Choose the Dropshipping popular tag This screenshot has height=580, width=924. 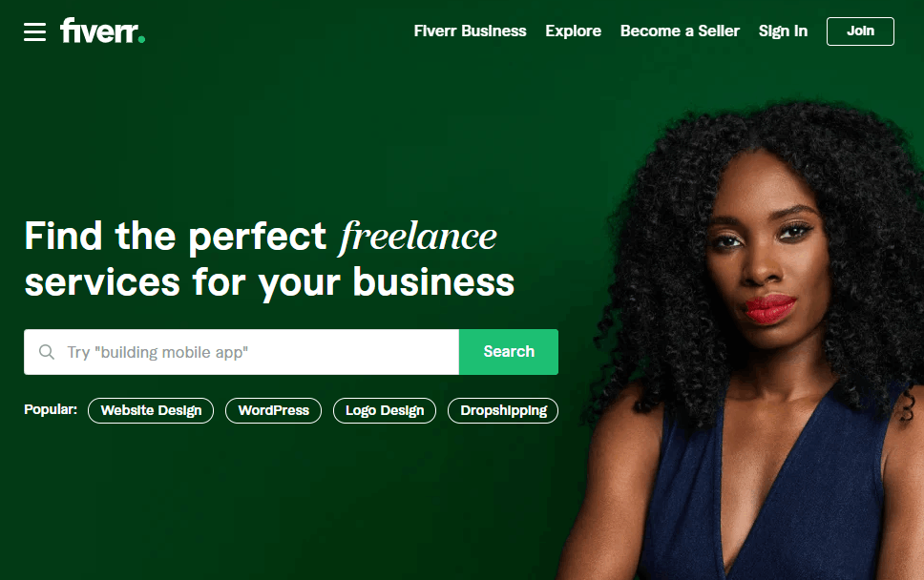point(503,410)
